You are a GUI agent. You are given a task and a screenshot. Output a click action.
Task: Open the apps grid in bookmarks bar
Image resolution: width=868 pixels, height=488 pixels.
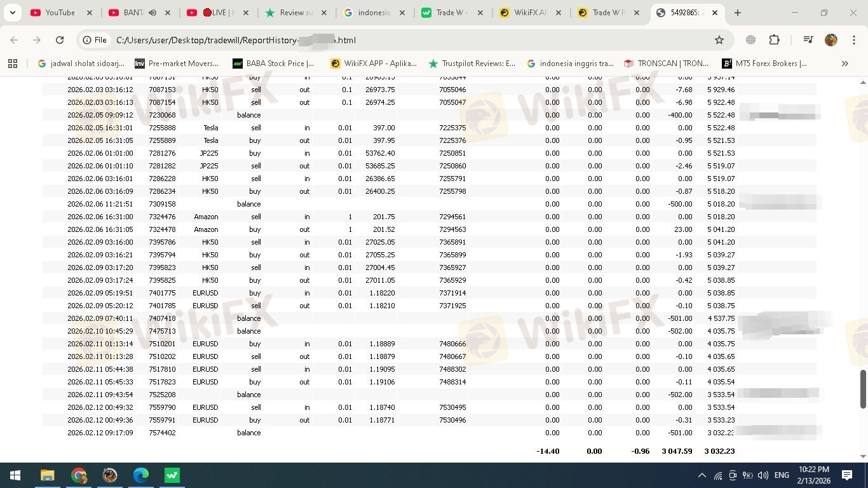(13, 64)
